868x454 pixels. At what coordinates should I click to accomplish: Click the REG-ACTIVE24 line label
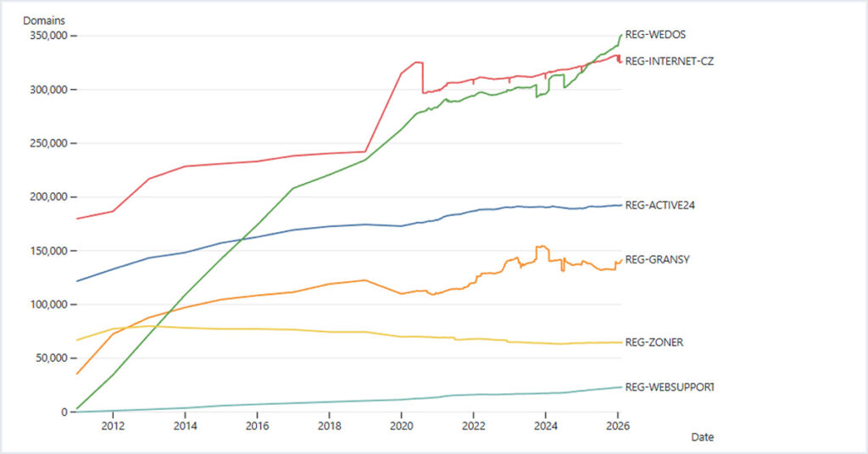click(x=659, y=205)
